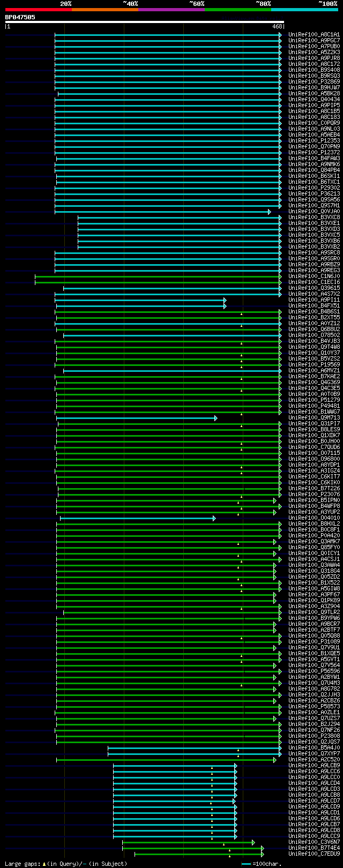The height and width of the screenshot is (868, 343).
Task: Select hit label UniRef100_P0A420
Action: [314, 536]
